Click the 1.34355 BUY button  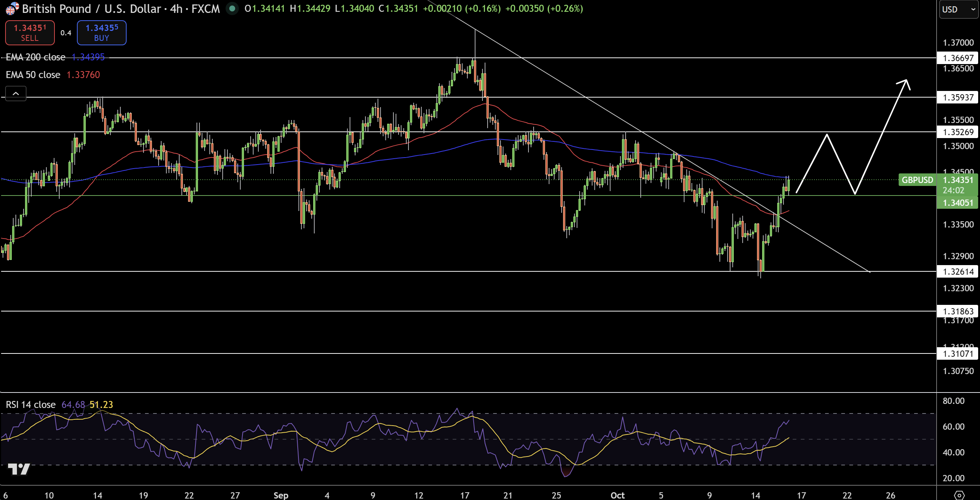point(102,33)
